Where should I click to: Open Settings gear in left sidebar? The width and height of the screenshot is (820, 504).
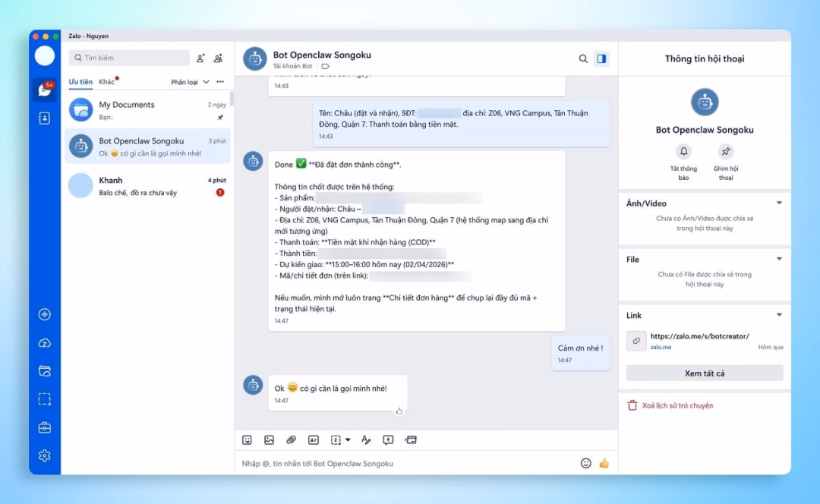44,455
